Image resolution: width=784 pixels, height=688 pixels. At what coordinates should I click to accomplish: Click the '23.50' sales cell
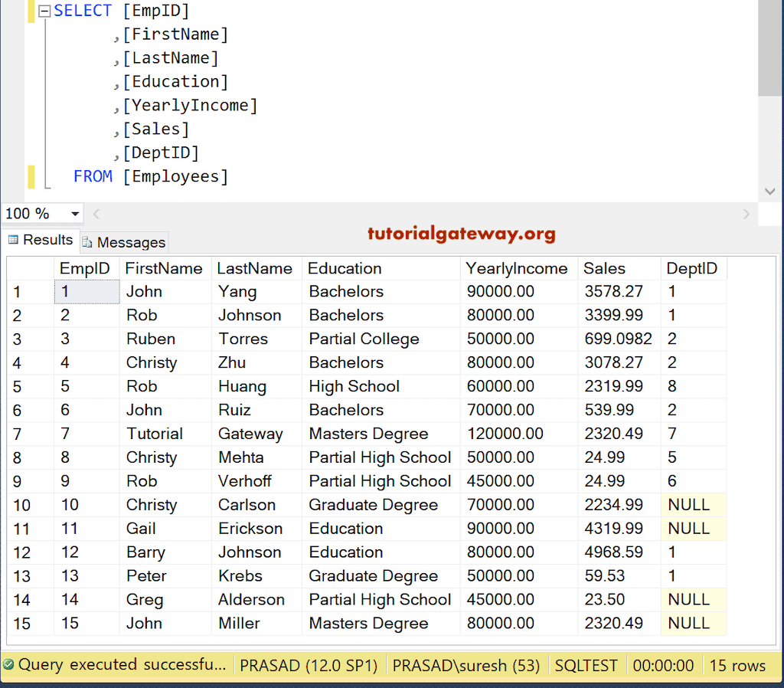click(x=619, y=600)
